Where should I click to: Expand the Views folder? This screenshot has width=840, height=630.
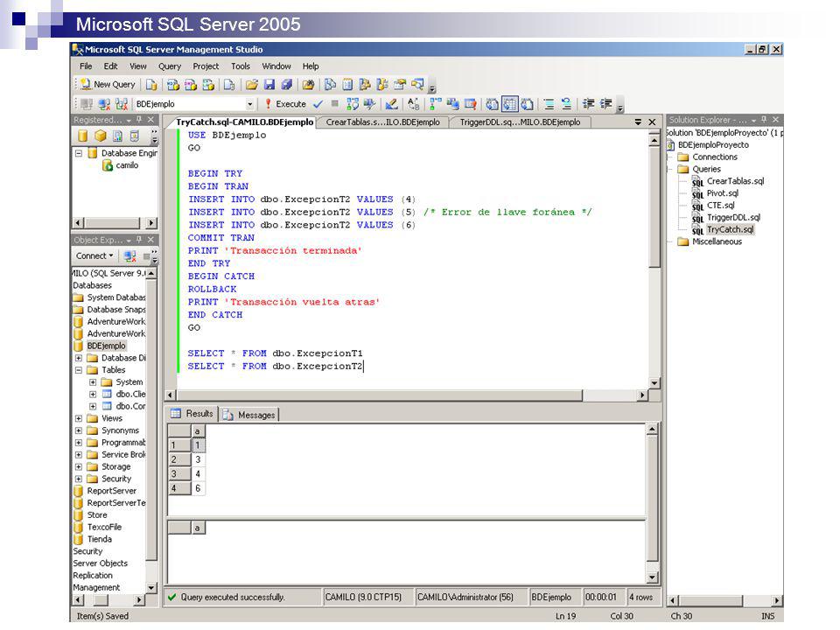tap(78, 418)
